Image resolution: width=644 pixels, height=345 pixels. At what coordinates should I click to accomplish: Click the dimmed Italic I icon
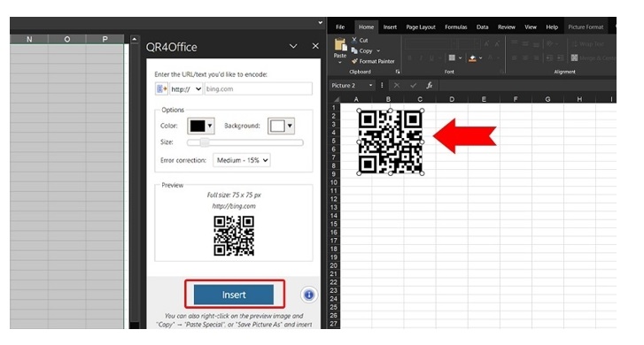[421, 57]
